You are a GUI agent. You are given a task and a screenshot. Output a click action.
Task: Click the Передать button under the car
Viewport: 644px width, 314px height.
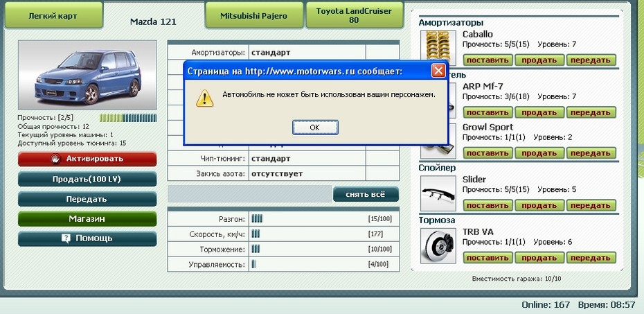tap(87, 199)
